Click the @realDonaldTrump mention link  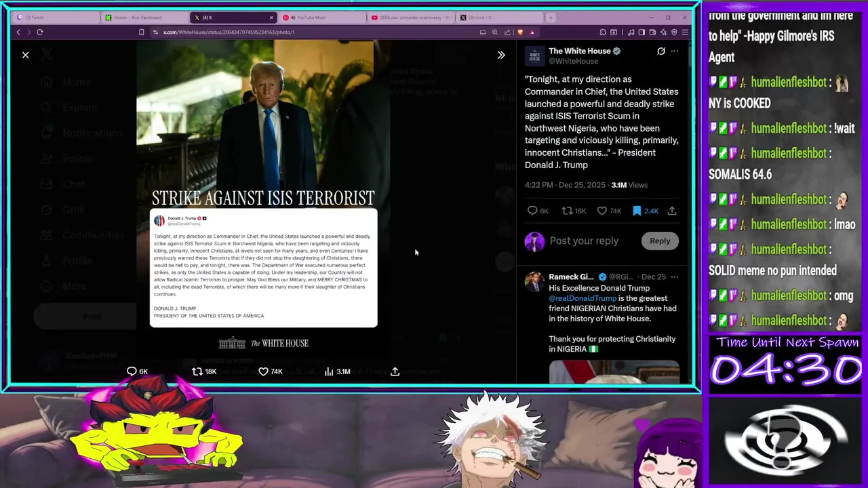point(583,298)
